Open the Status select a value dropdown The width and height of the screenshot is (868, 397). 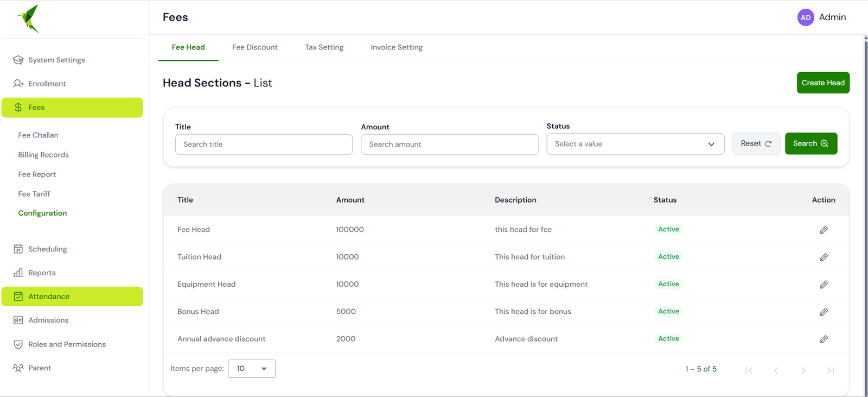click(x=635, y=144)
